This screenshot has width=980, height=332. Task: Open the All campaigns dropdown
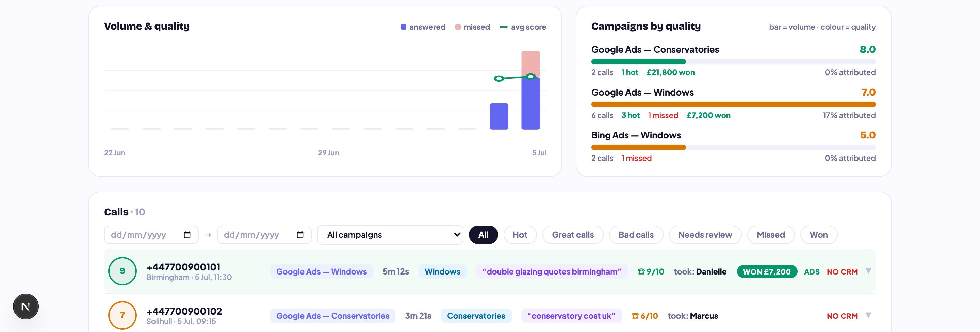pyautogui.click(x=390, y=235)
